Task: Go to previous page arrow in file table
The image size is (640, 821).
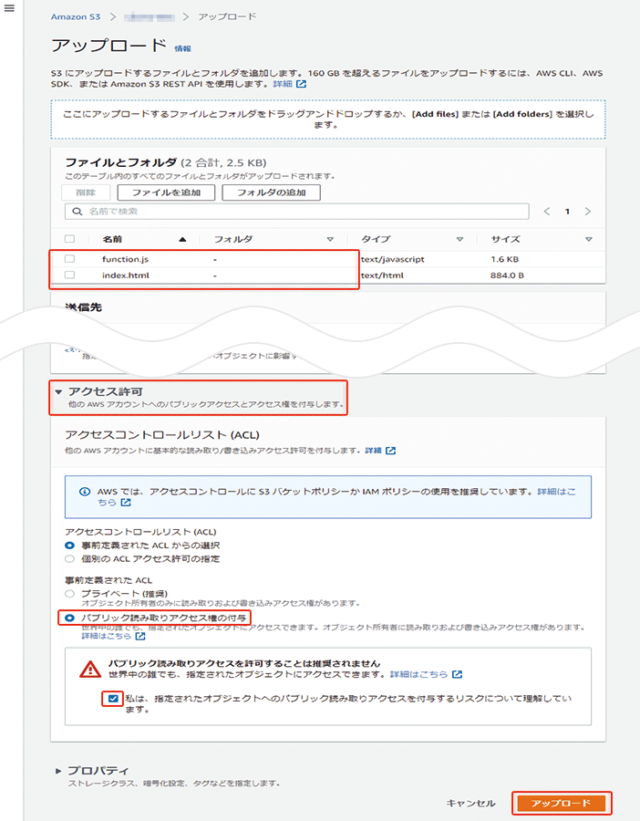Action: (x=547, y=212)
